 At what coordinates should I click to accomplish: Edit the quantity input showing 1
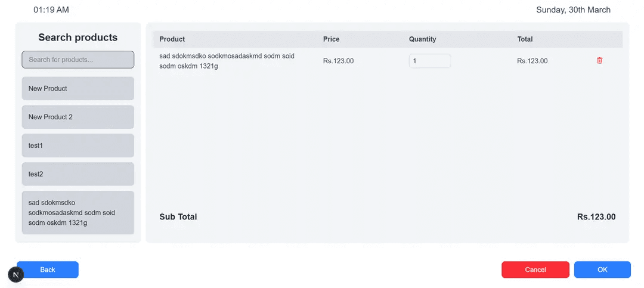[x=429, y=61]
